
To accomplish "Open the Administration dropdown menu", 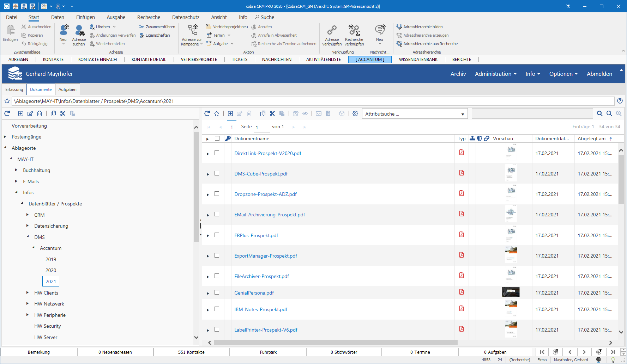I will (495, 74).
